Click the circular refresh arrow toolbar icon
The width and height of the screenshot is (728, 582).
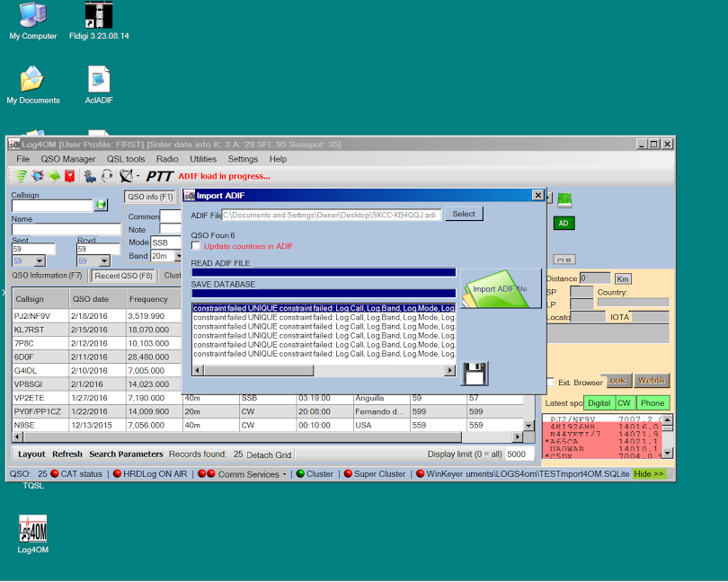(107, 176)
